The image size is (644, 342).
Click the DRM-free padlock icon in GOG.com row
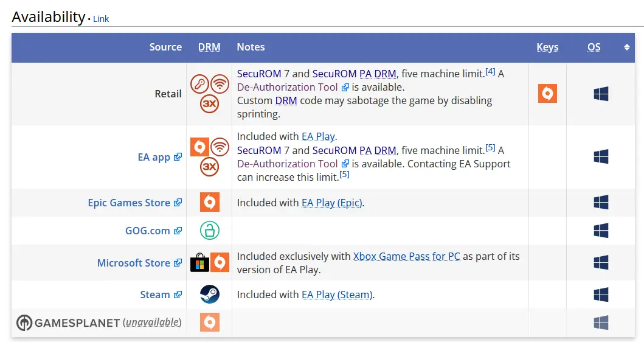point(209,230)
